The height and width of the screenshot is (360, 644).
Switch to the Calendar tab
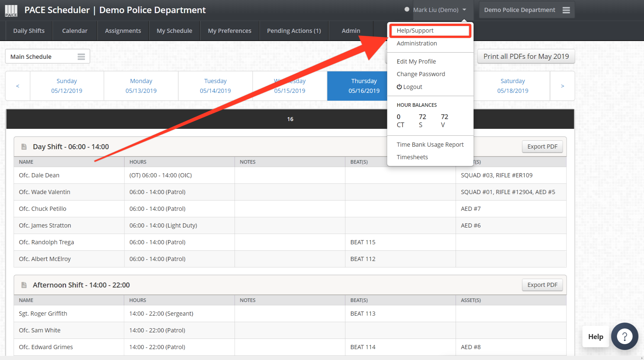coord(75,31)
